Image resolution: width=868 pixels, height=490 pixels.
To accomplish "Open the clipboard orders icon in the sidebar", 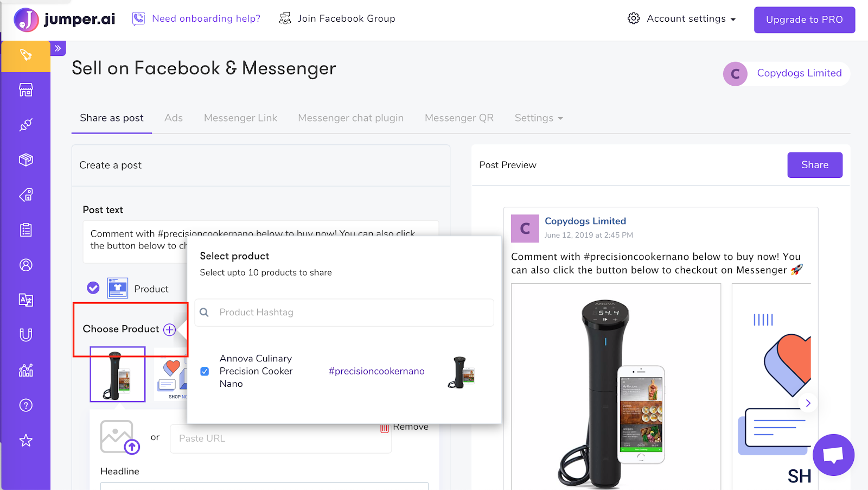I will click(25, 230).
